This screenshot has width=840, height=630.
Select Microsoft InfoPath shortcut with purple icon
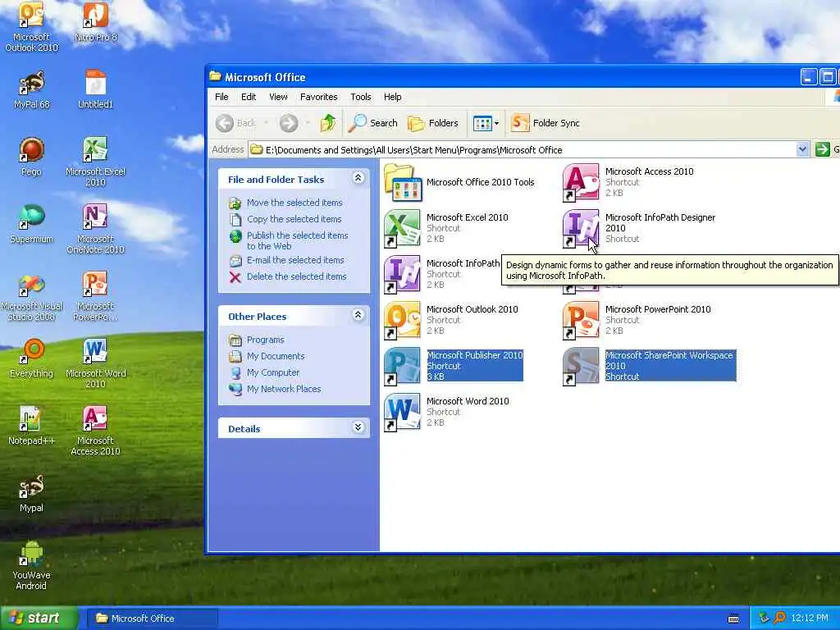click(x=441, y=275)
